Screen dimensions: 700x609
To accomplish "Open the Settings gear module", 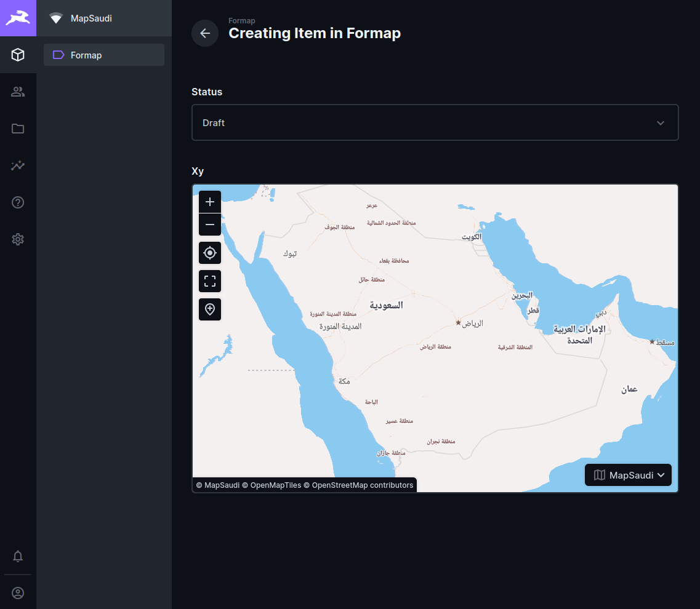I will point(18,239).
